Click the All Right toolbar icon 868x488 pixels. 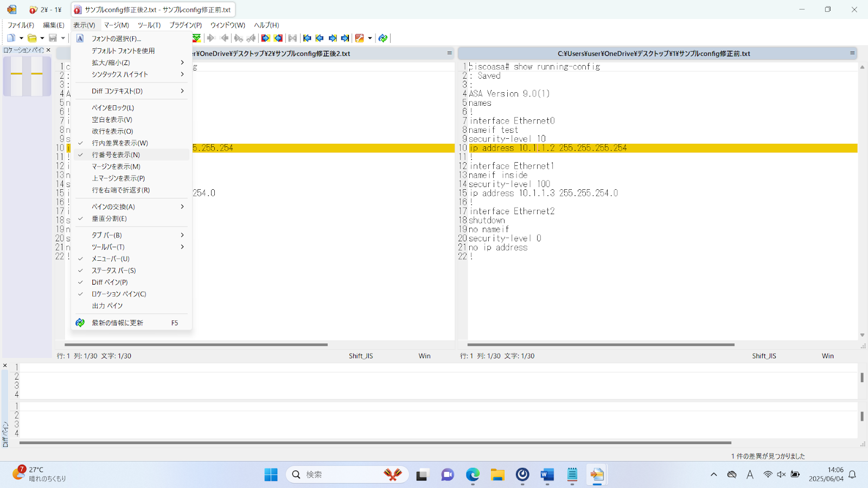pos(265,38)
